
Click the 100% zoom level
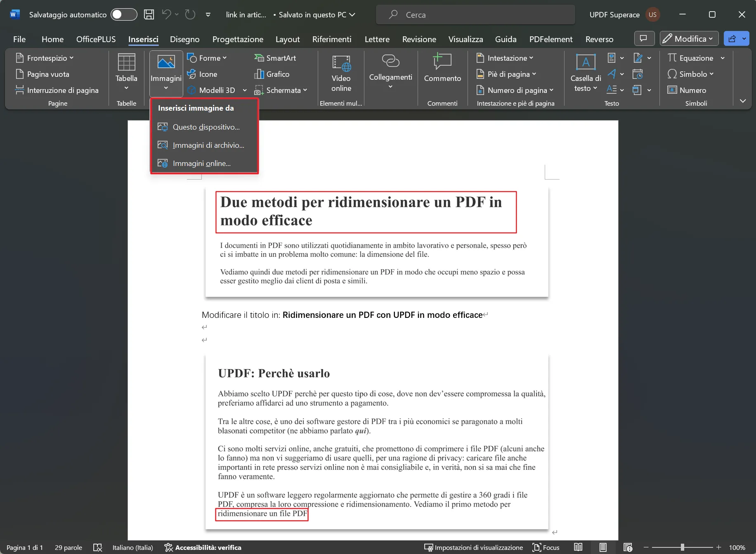pos(737,547)
